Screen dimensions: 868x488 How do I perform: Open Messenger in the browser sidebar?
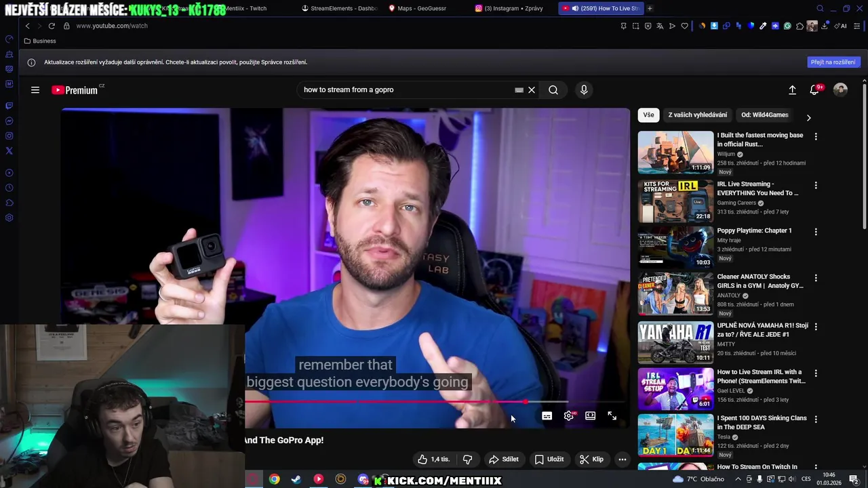(x=9, y=121)
